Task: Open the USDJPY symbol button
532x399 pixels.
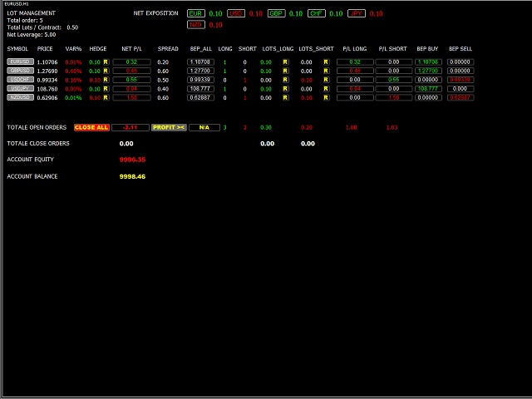Action: point(20,88)
